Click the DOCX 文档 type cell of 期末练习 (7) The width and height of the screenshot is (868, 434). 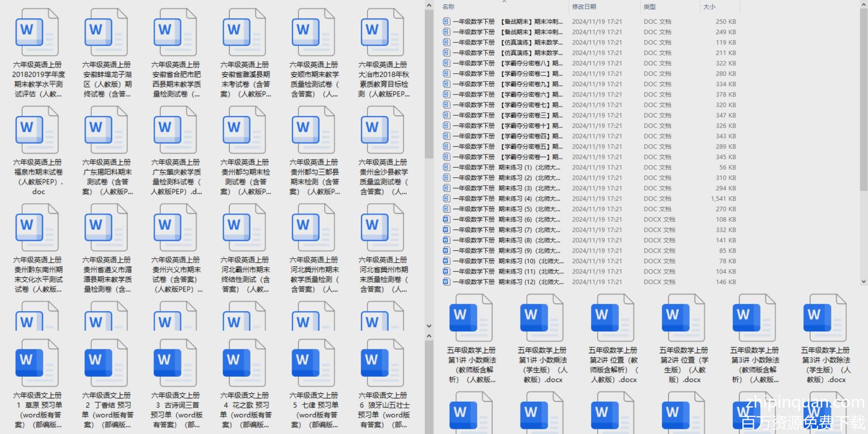659,230
